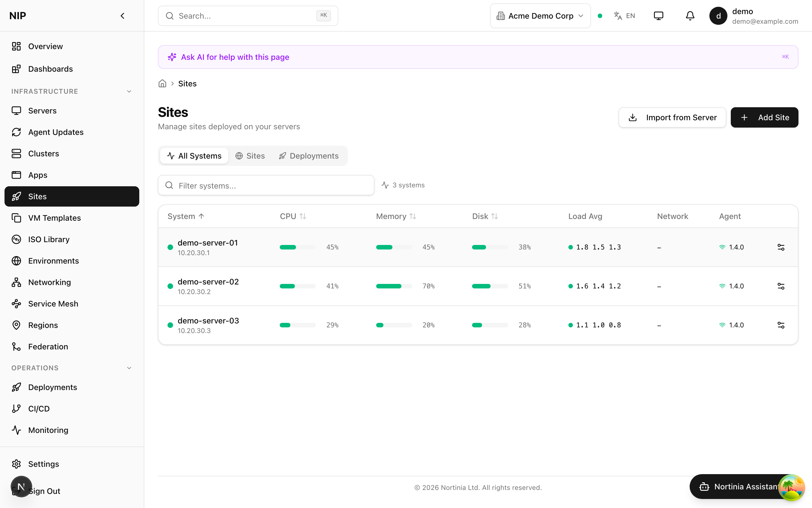This screenshot has height=508, width=812.
Task: Select demo-server-03 system name
Action: click(208, 321)
